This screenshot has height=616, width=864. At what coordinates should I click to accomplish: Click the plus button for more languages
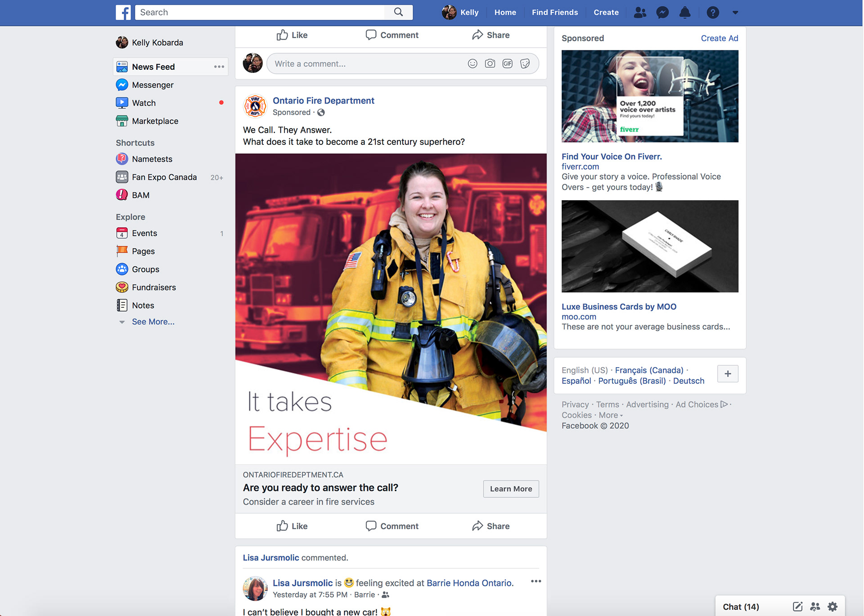(728, 373)
